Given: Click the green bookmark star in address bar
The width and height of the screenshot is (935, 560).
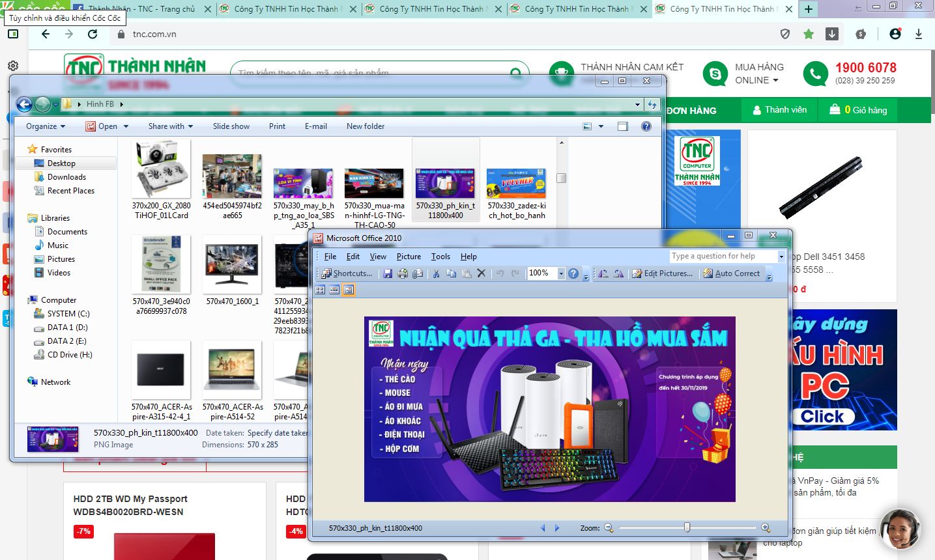Looking at the screenshot, I should (x=809, y=34).
